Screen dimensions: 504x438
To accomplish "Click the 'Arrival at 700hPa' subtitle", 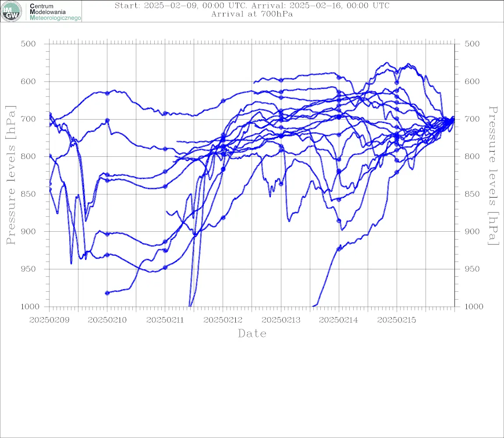I will pyautogui.click(x=252, y=14).
